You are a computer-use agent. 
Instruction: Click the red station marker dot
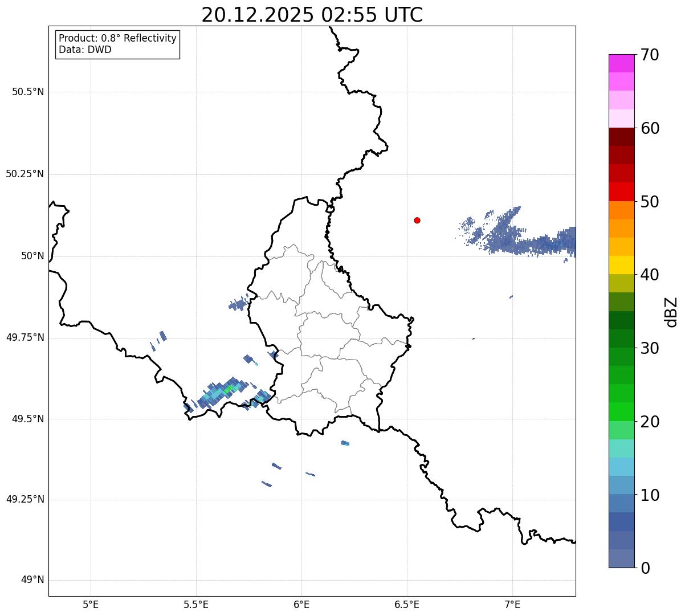pos(417,220)
